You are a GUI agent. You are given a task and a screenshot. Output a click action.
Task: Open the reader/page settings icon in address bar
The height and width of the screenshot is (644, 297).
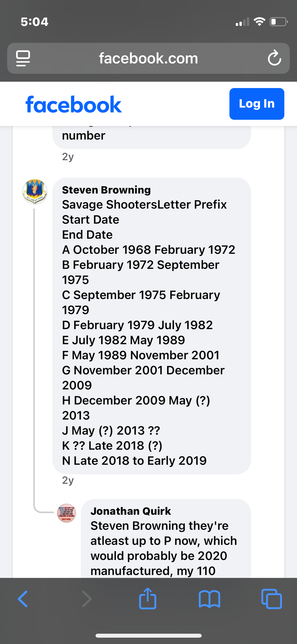click(23, 58)
